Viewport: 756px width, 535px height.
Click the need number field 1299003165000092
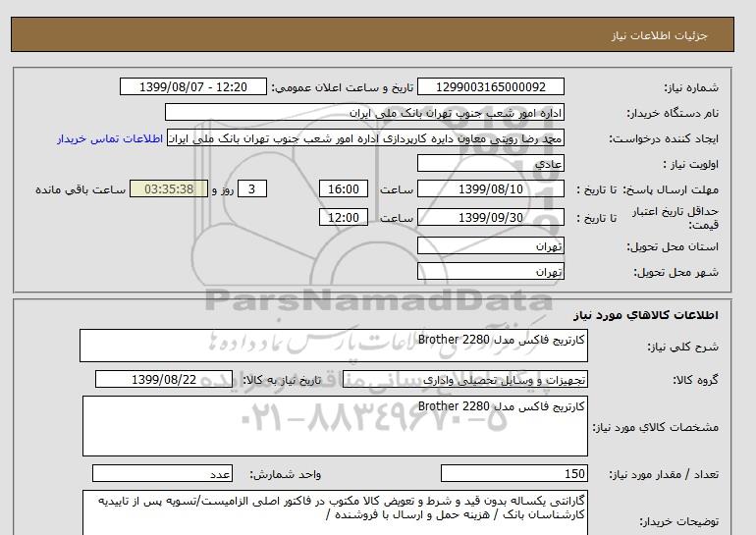(490, 86)
